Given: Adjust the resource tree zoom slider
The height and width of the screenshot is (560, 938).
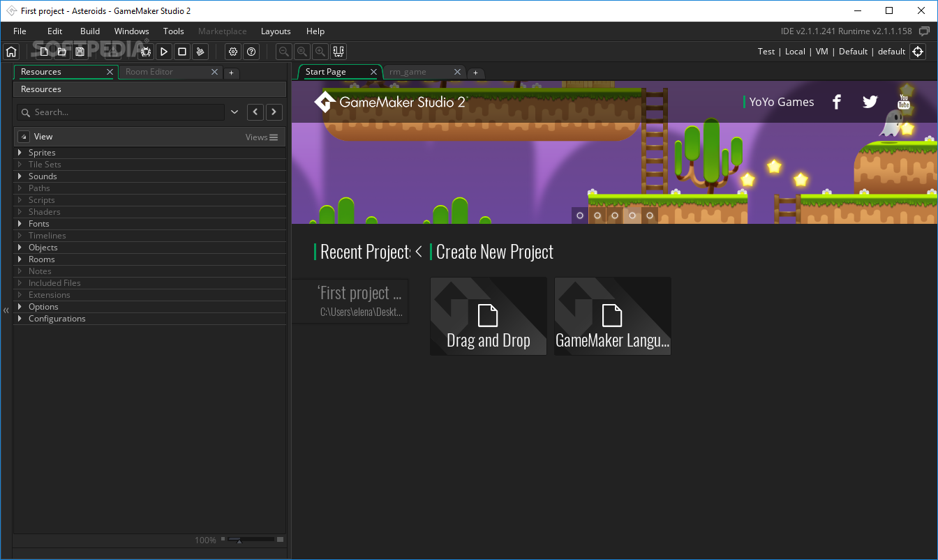Looking at the screenshot, I should pos(253,540).
